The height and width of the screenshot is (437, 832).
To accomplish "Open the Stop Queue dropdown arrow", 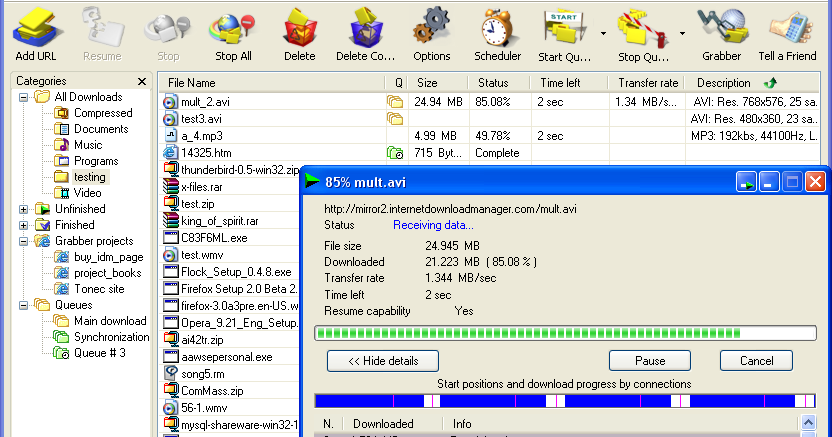I will pos(682,33).
